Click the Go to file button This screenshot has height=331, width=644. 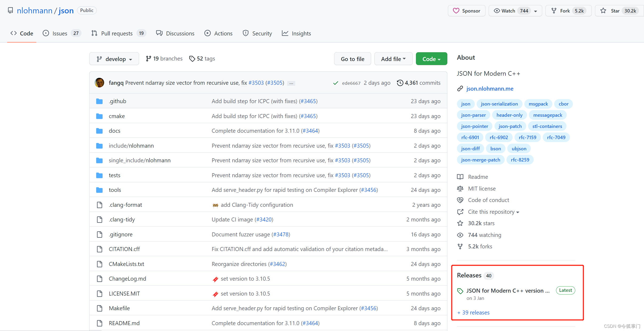coord(352,59)
